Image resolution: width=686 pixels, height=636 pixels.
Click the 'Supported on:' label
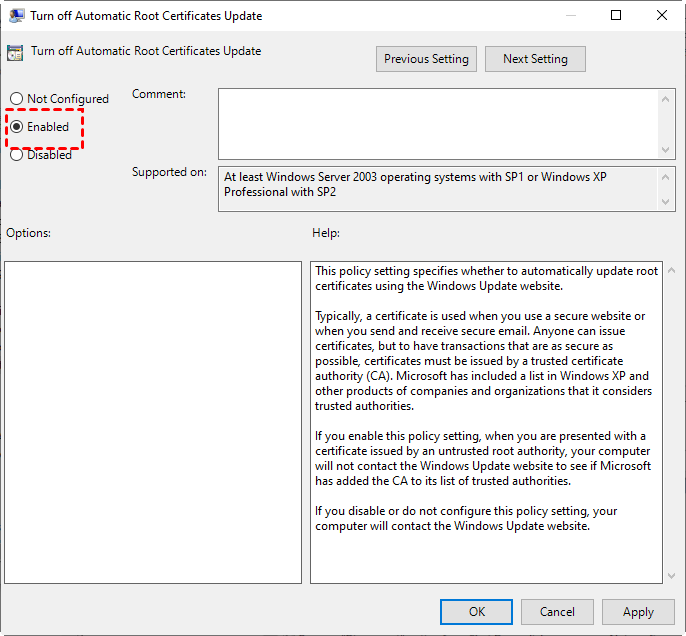169,172
